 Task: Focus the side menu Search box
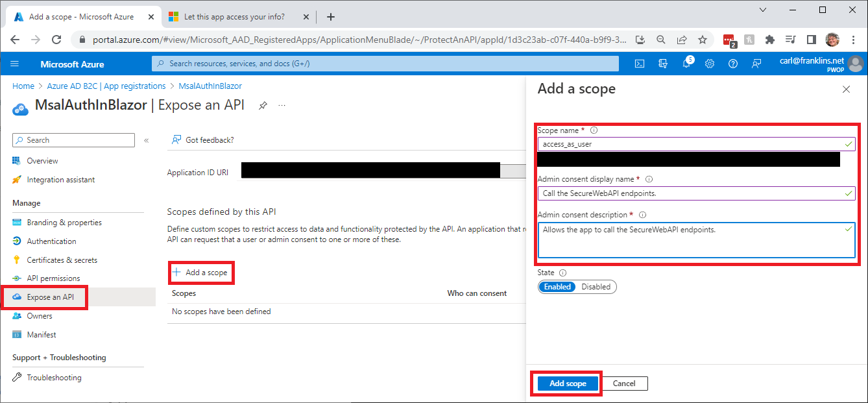[74, 140]
